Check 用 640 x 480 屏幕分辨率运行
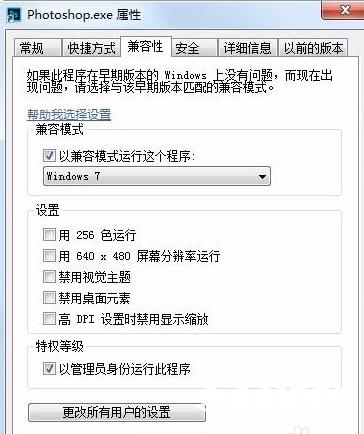This screenshot has width=364, height=434. point(49,256)
